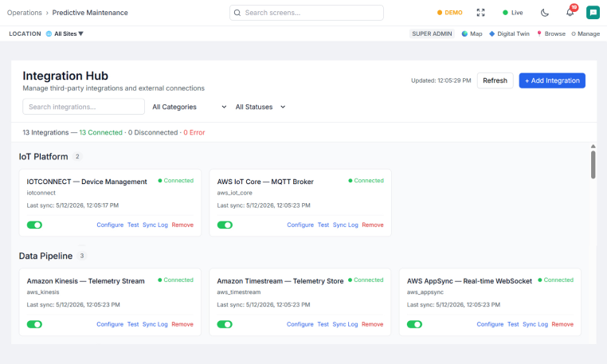Remove AWS IoT Core integration

(x=373, y=225)
